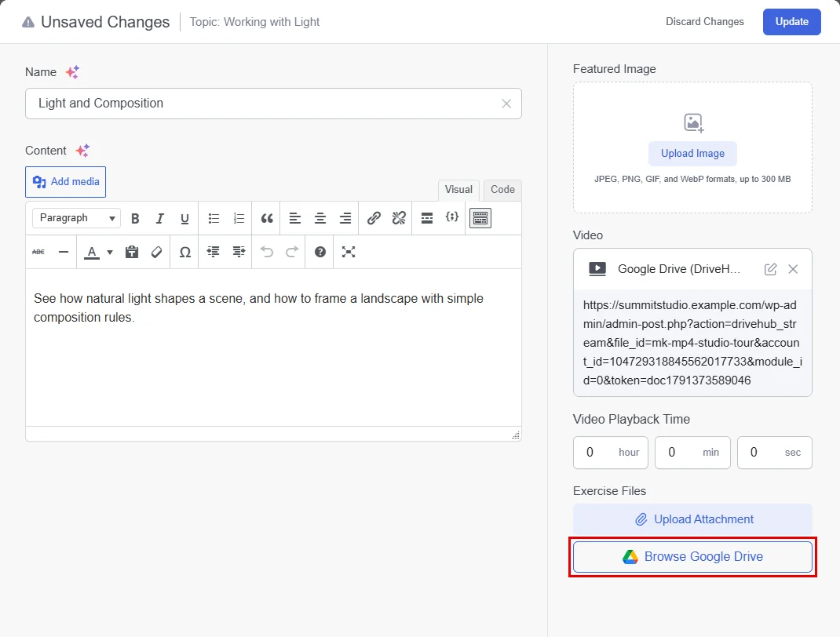Screen dimensions: 840x637
Task: Insert a hyperlink
Action: [374, 218]
